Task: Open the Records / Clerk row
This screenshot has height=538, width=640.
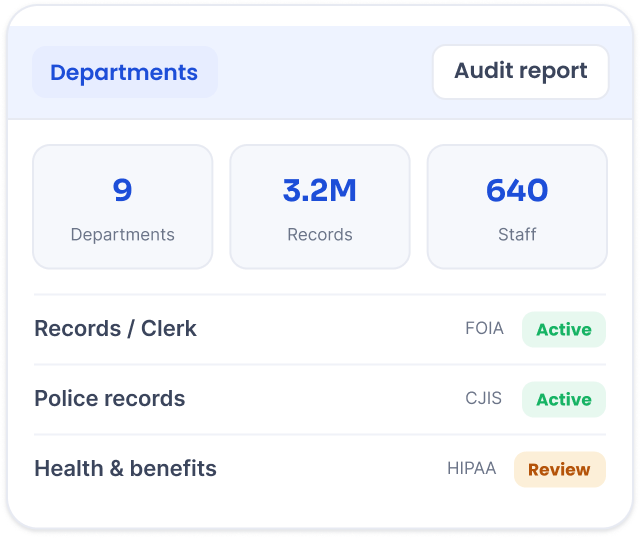Action: click(320, 329)
